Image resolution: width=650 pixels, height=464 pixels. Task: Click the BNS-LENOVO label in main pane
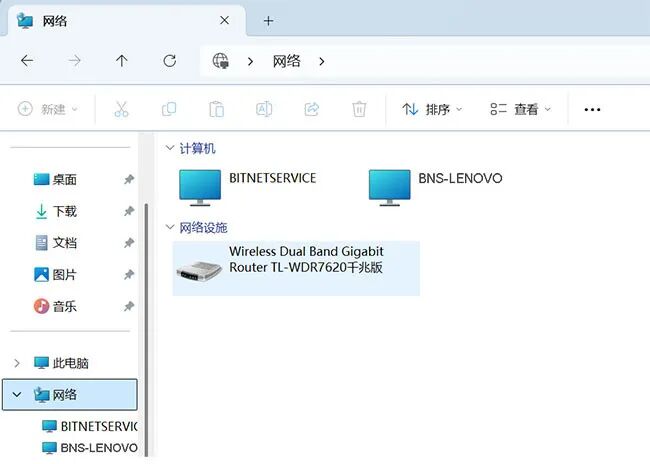pyautogui.click(x=460, y=178)
